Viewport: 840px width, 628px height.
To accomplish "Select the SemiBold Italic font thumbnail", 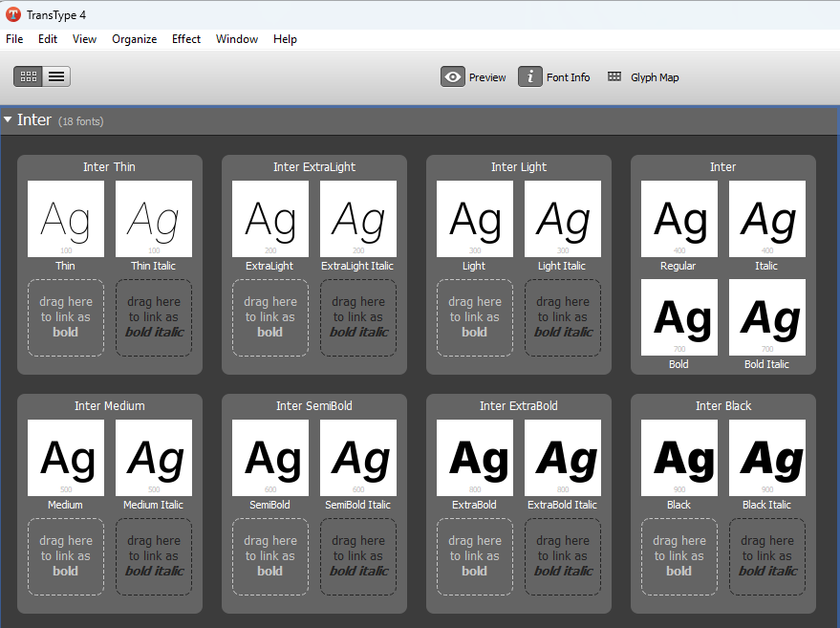I will [x=358, y=458].
